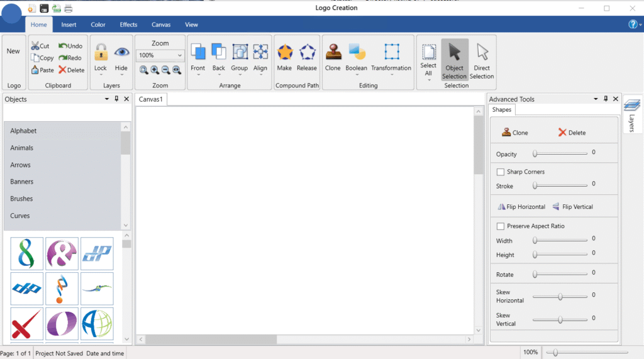644x359 pixels.
Task: Open the Canvas ribbon tab
Action: [161, 25]
